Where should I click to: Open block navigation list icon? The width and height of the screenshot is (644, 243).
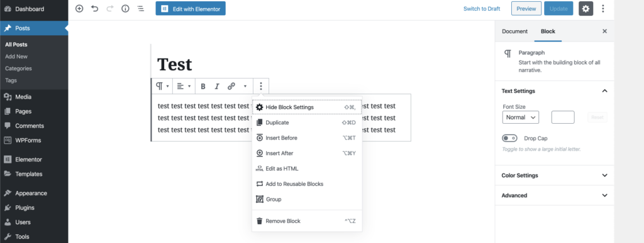pyautogui.click(x=140, y=8)
